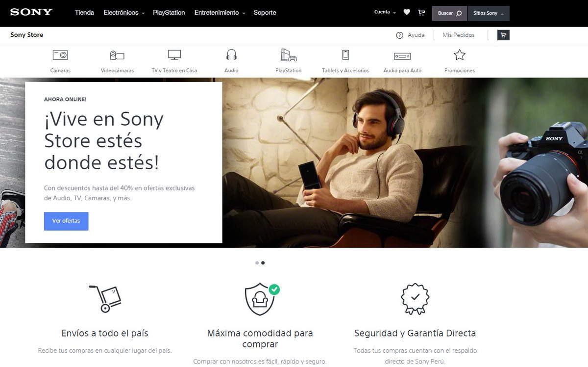Select the second carousel slide dot

click(x=263, y=263)
